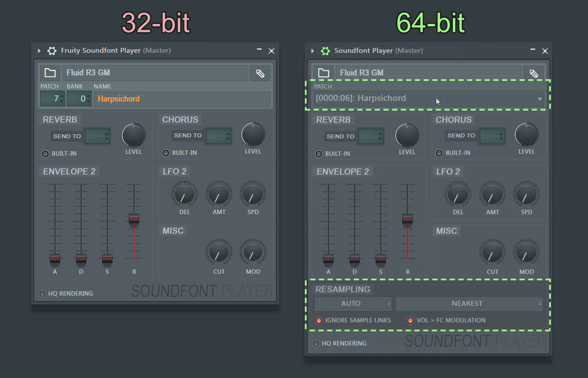Click LFO SPD knob in 32-bit player
The height and width of the screenshot is (378, 588).
[x=253, y=194]
